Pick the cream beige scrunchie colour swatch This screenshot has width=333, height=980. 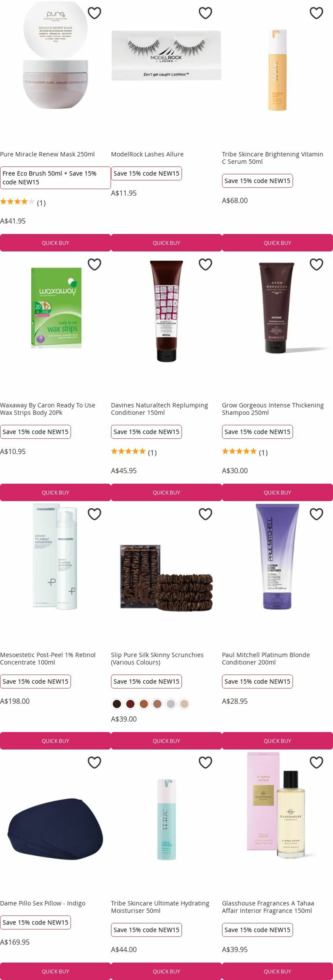coord(184,704)
